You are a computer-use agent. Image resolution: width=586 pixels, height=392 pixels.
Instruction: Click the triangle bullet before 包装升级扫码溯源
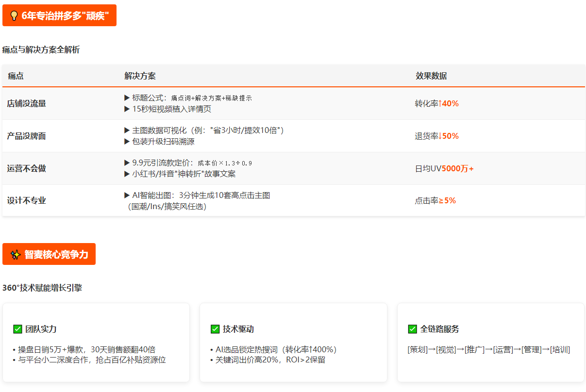click(127, 142)
